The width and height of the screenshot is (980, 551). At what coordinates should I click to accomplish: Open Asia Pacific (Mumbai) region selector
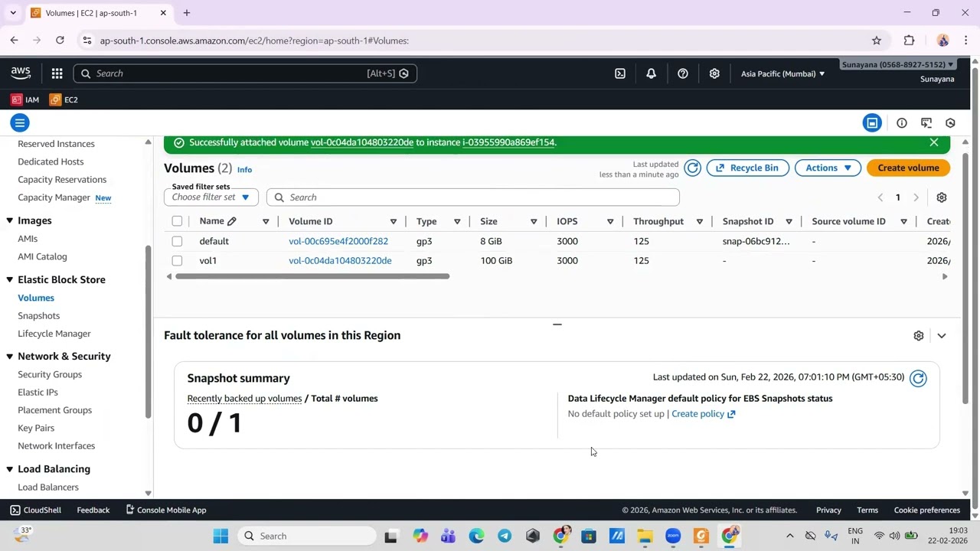(x=782, y=73)
